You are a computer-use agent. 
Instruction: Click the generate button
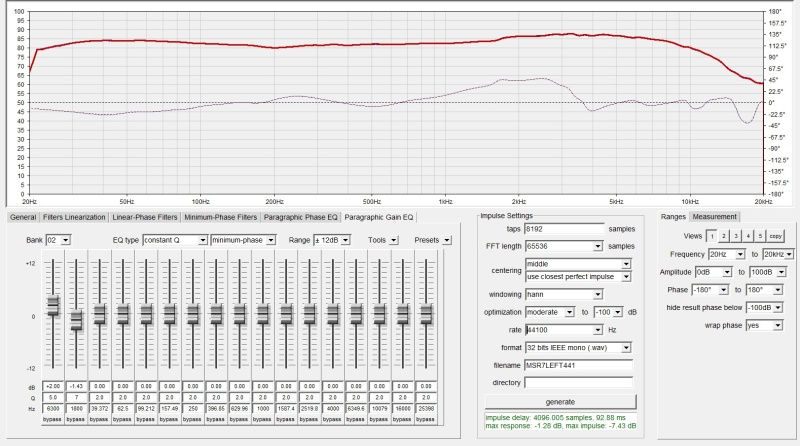click(559, 400)
